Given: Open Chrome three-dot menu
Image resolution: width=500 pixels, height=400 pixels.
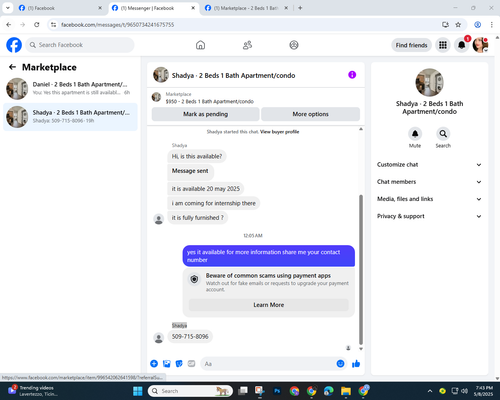Looking at the screenshot, I should tap(492, 25).
